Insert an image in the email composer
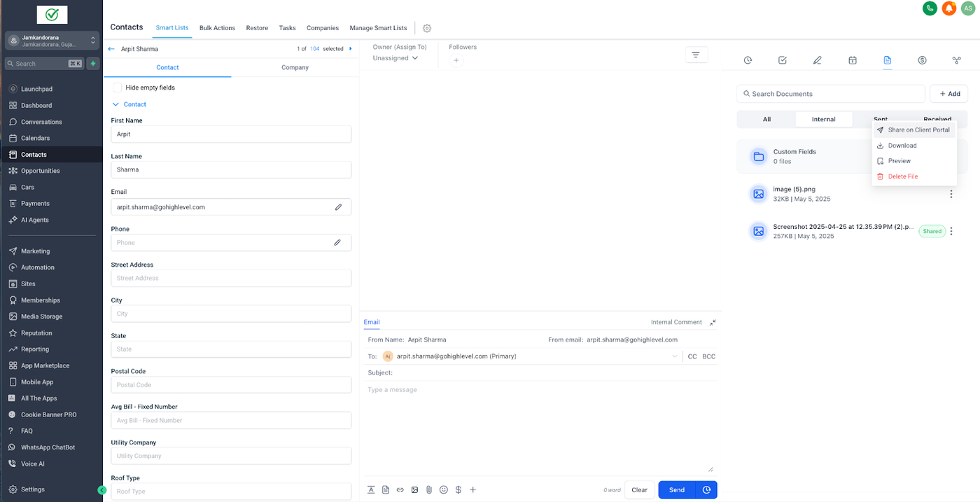 414,489
